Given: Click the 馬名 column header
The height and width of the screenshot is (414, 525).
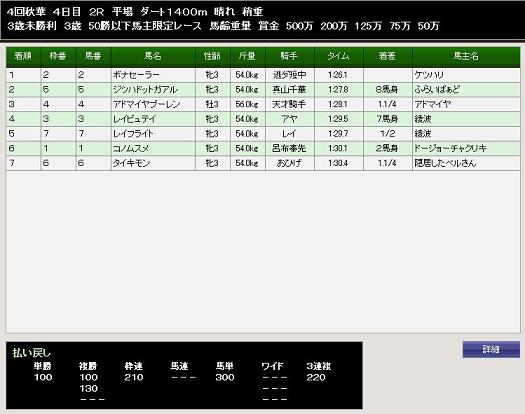Looking at the screenshot, I should tap(153, 56).
